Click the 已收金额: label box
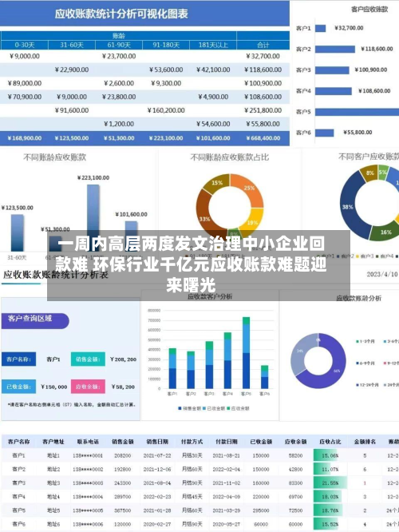399x532 pixels. point(18,387)
